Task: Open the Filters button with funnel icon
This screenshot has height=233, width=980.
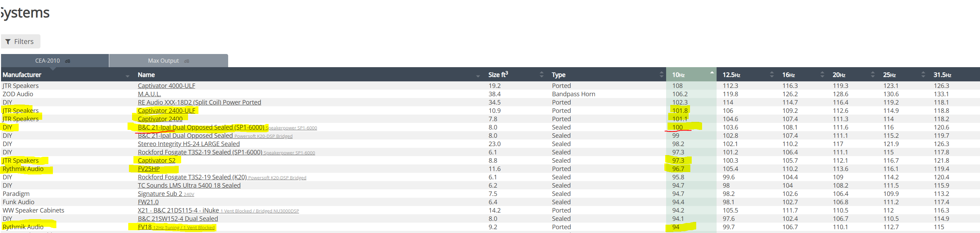Action: point(20,42)
